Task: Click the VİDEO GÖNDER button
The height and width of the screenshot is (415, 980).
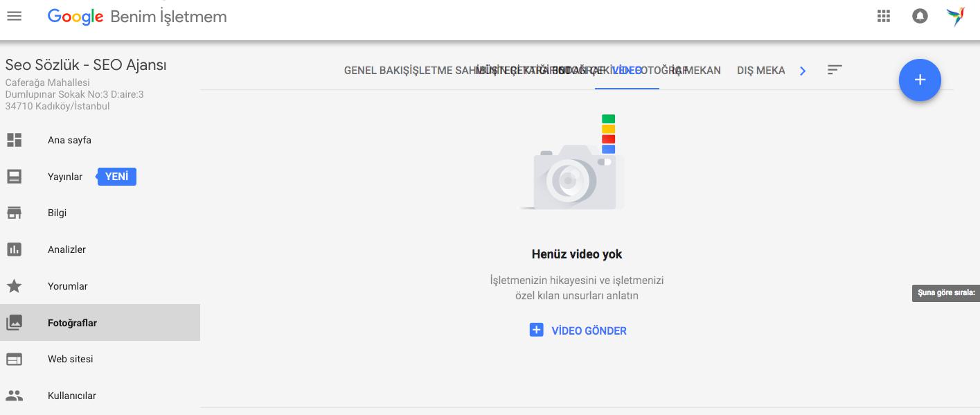Action: tap(578, 330)
